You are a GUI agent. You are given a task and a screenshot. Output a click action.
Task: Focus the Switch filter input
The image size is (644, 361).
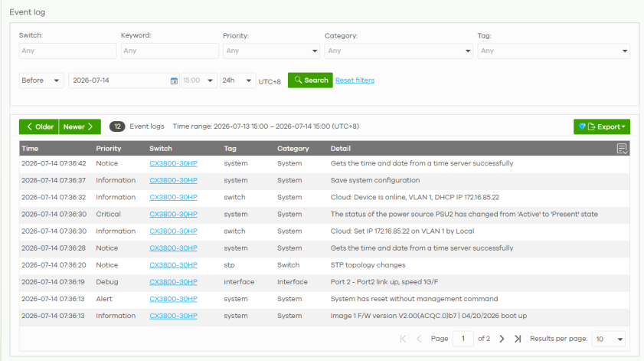coord(67,51)
